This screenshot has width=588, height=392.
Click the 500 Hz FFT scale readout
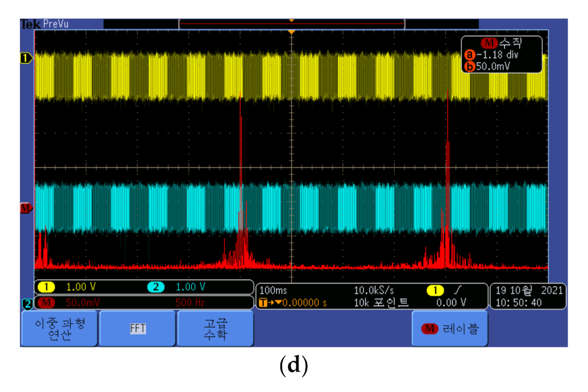[x=190, y=303]
